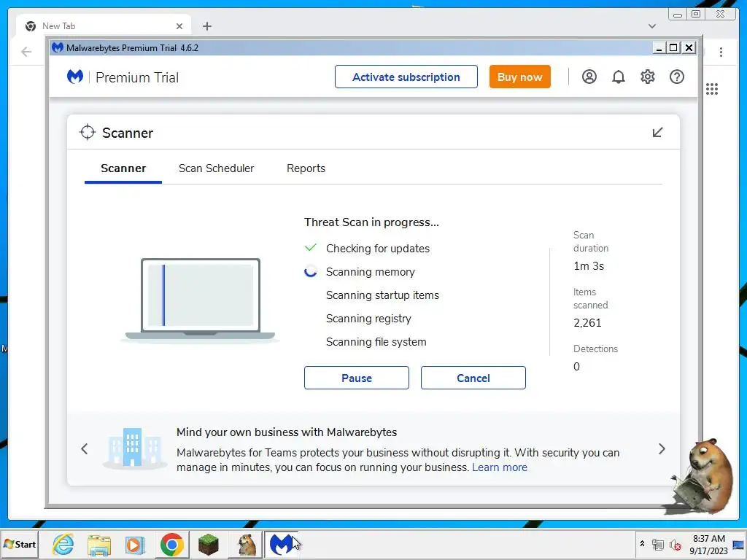Open the Minecraft block taskbar icon

coord(208,544)
